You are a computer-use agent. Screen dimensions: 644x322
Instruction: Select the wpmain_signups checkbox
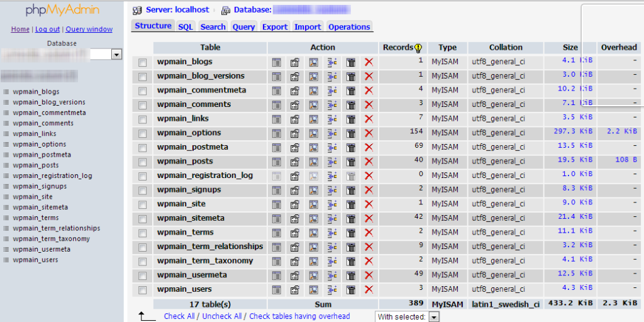coord(143,191)
